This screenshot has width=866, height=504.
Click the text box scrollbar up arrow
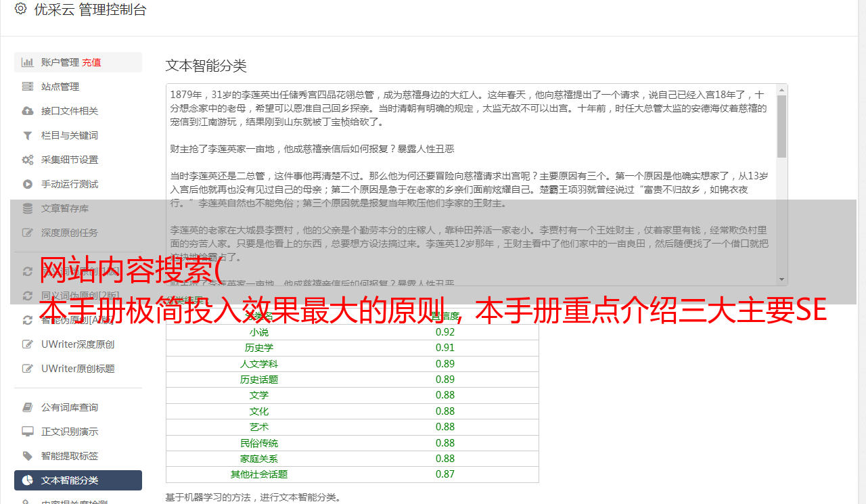(x=781, y=89)
